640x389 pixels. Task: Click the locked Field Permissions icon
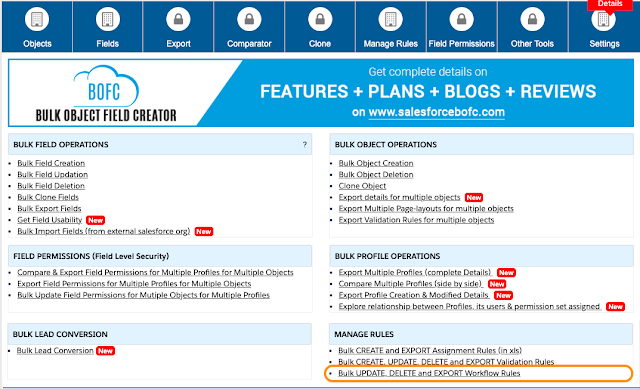pos(462,19)
